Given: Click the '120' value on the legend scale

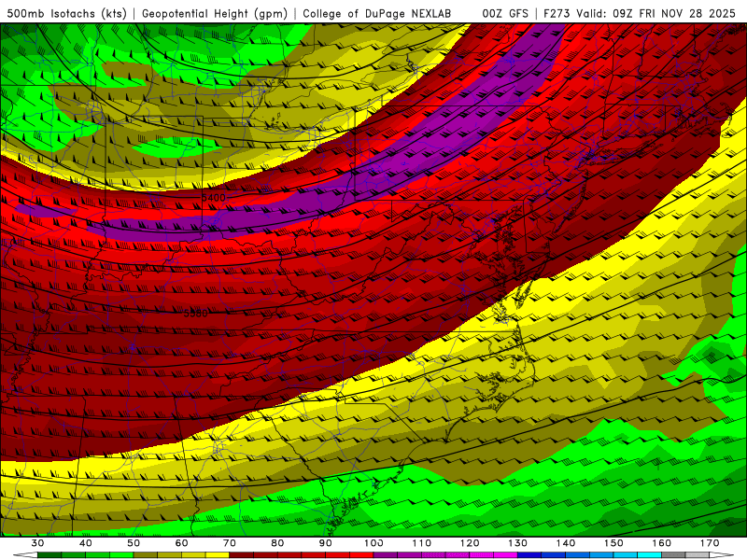Looking at the screenshot, I should point(470,543).
